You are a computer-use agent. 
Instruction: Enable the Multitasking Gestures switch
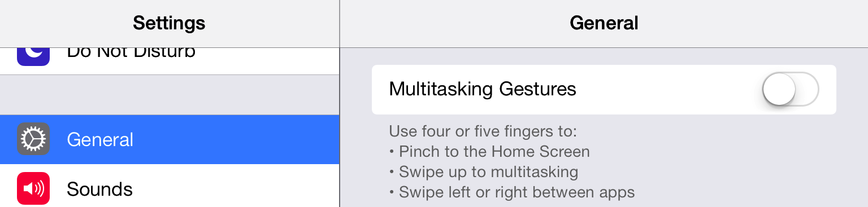point(791,89)
